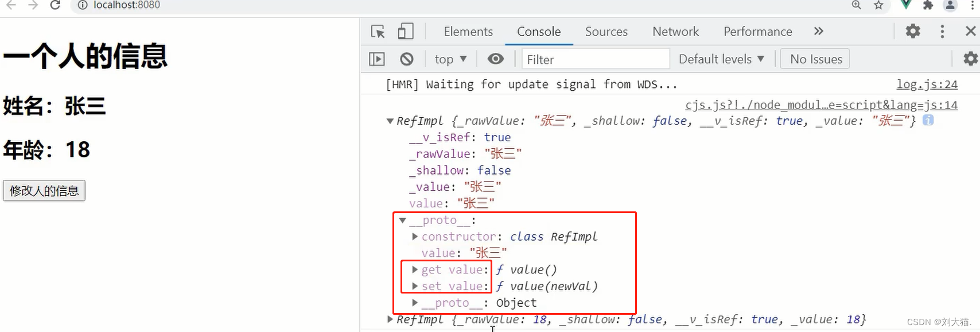Click the 年龄：18 text
The width and height of the screenshot is (980, 332).
[x=46, y=150]
